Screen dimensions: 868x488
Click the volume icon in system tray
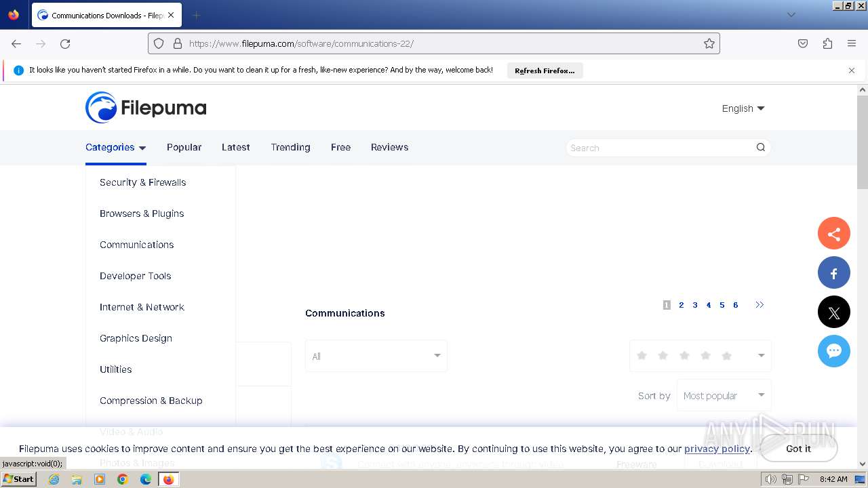[x=771, y=479]
